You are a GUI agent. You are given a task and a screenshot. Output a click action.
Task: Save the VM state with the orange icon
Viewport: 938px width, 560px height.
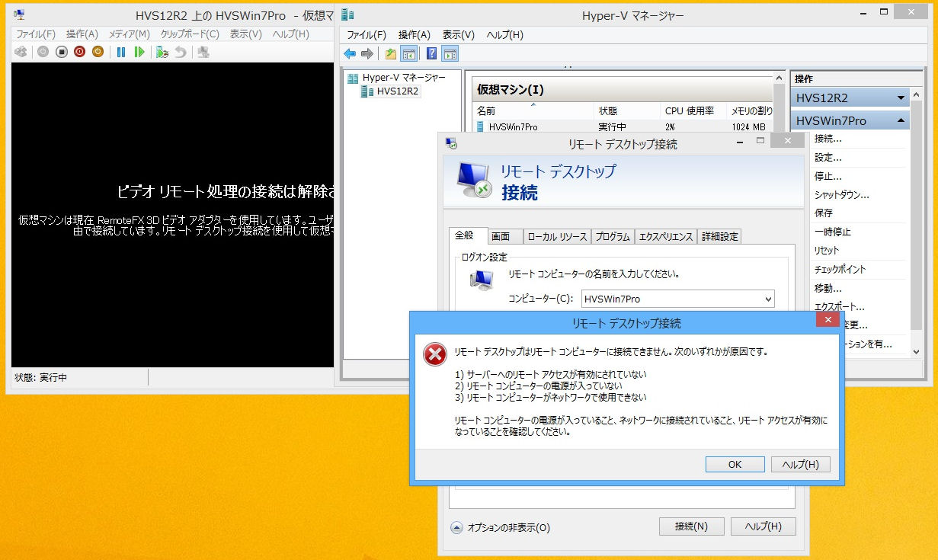(98, 52)
